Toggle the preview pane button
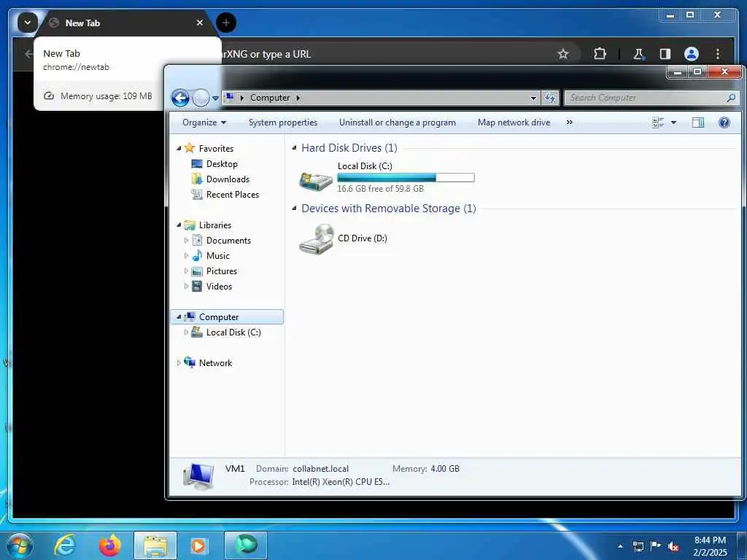 tap(698, 122)
